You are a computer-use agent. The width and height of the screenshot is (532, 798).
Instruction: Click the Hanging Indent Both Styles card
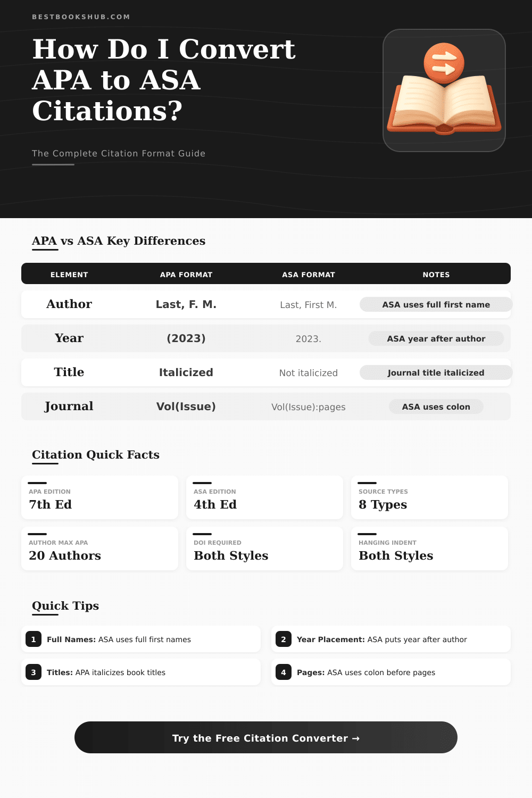429,549
